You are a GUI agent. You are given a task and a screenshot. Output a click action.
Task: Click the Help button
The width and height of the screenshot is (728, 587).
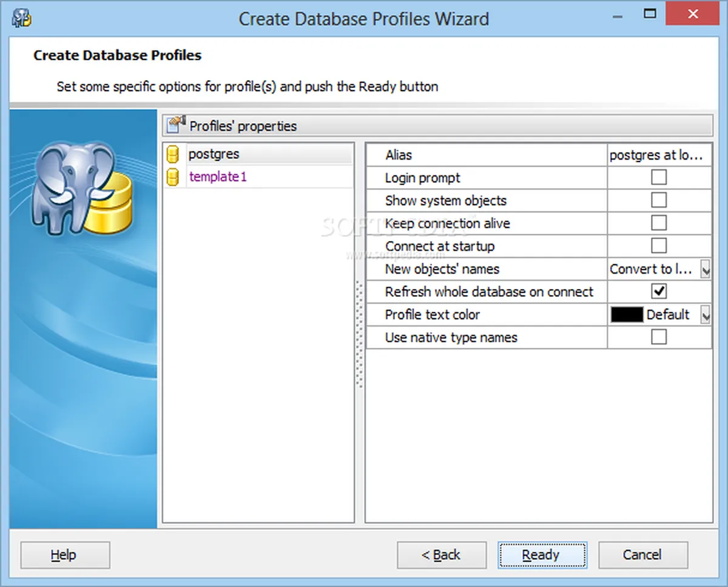pyautogui.click(x=66, y=555)
